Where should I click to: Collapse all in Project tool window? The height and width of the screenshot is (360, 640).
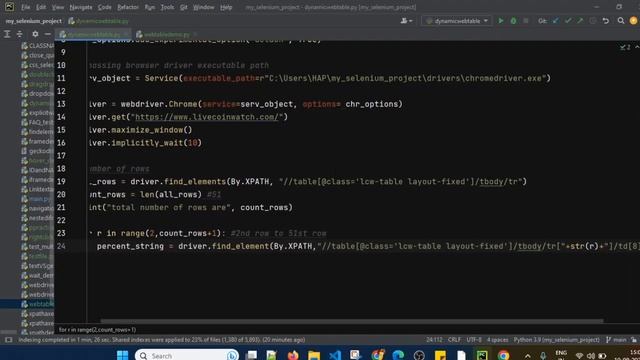(19, 34)
